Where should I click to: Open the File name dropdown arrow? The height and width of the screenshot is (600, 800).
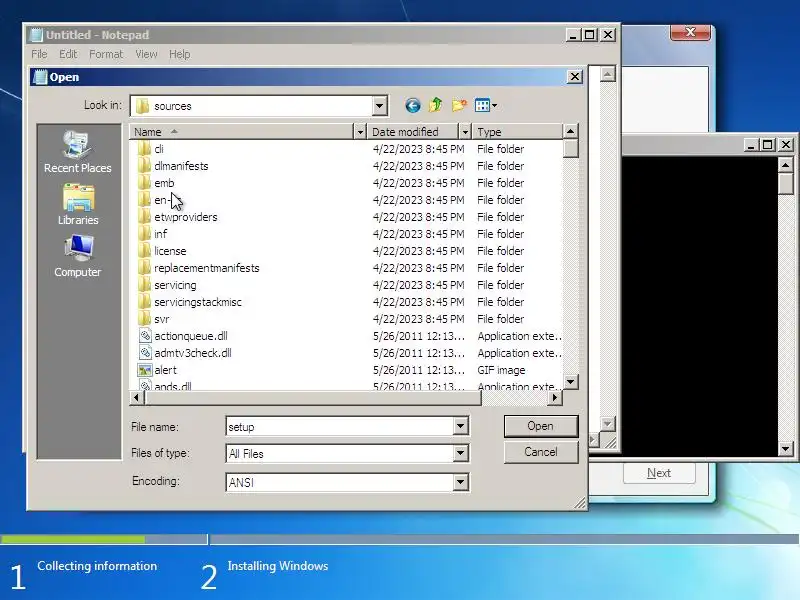click(x=460, y=426)
